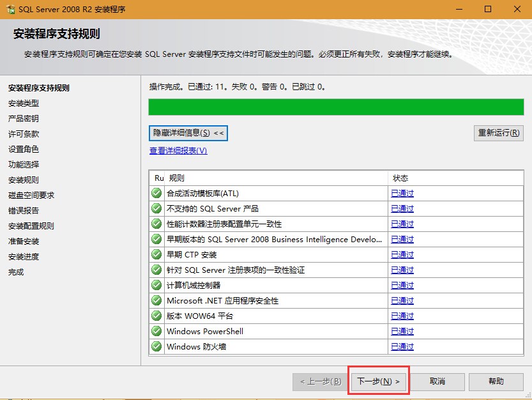Image resolution: width=532 pixels, height=400 pixels.
Task: Click the green check icon beside 合成活动模板库(ATL)
Action: [x=156, y=194]
